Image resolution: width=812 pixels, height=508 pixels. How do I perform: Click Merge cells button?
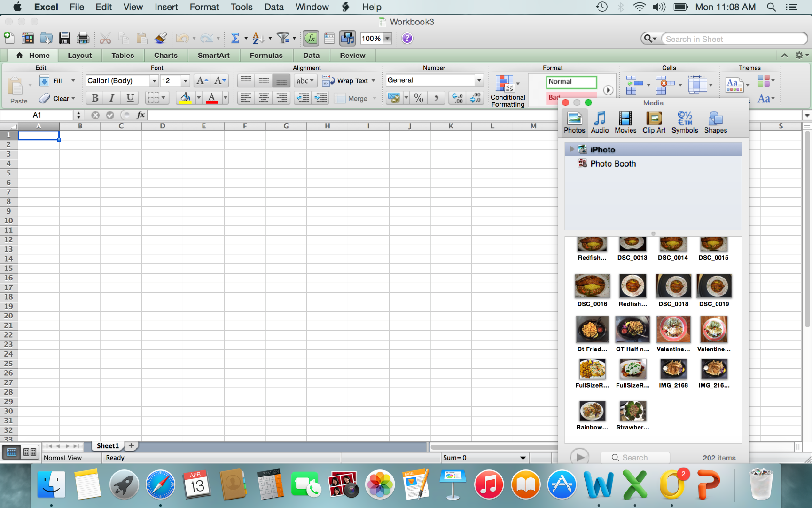[x=351, y=98]
